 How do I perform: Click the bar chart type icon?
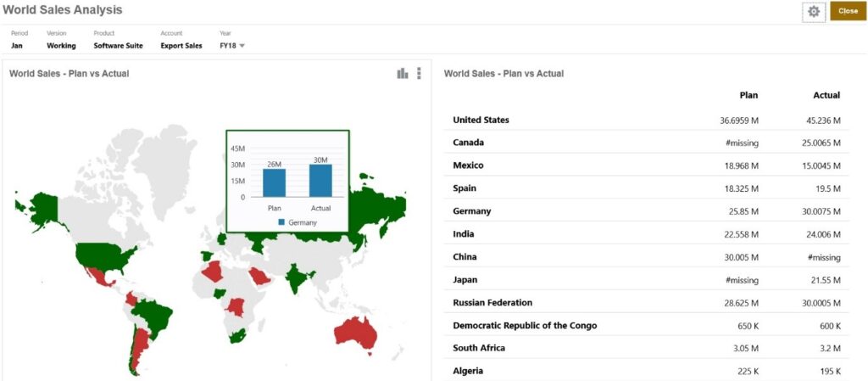tap(403, 73)
